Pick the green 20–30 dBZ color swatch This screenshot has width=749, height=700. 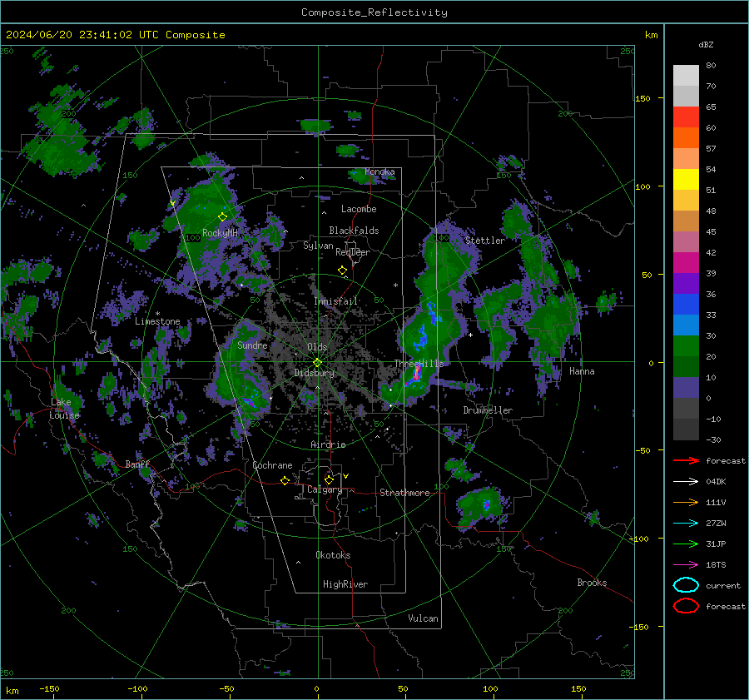tap(686, 346)
